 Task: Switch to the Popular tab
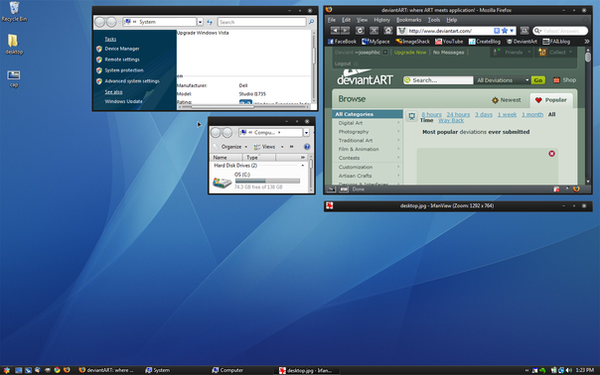[551, 100]
